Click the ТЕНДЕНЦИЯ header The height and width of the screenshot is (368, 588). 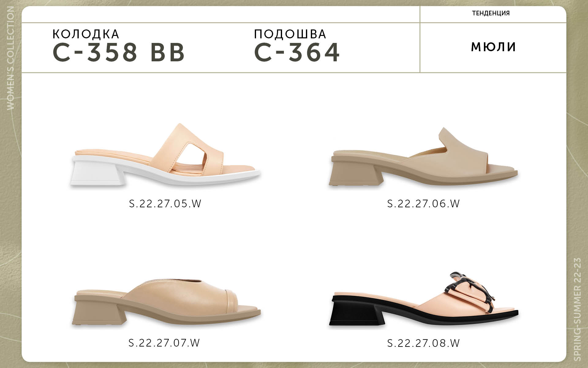coord(491,13)
